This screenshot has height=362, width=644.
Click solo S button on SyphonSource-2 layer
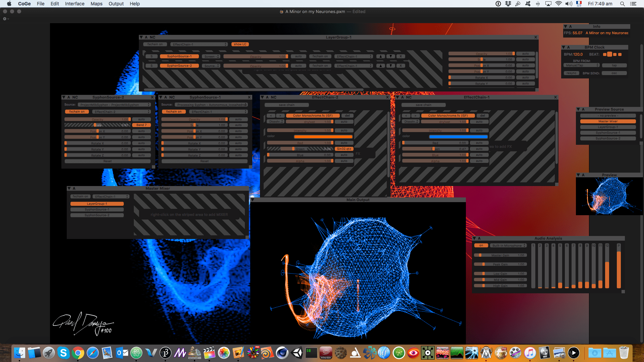coord(152,66)
